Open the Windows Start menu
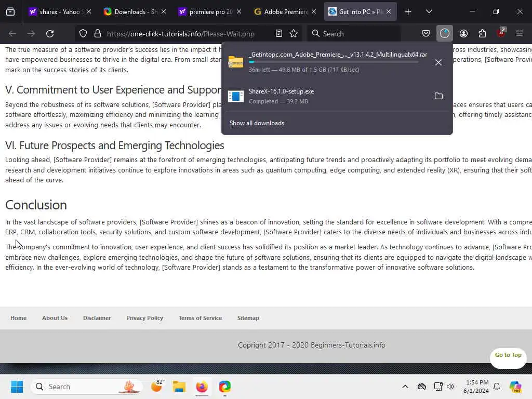 click(17, 387)
